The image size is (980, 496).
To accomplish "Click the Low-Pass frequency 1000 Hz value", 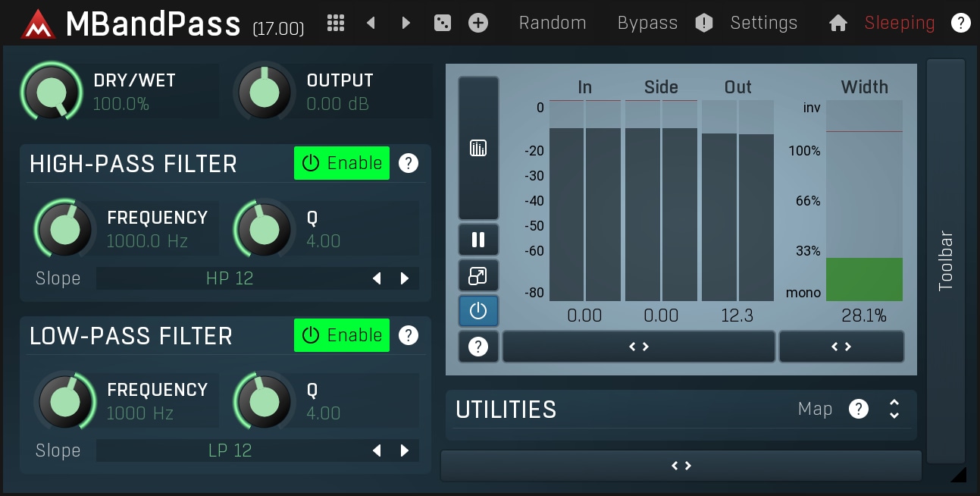I will (140, 413).
